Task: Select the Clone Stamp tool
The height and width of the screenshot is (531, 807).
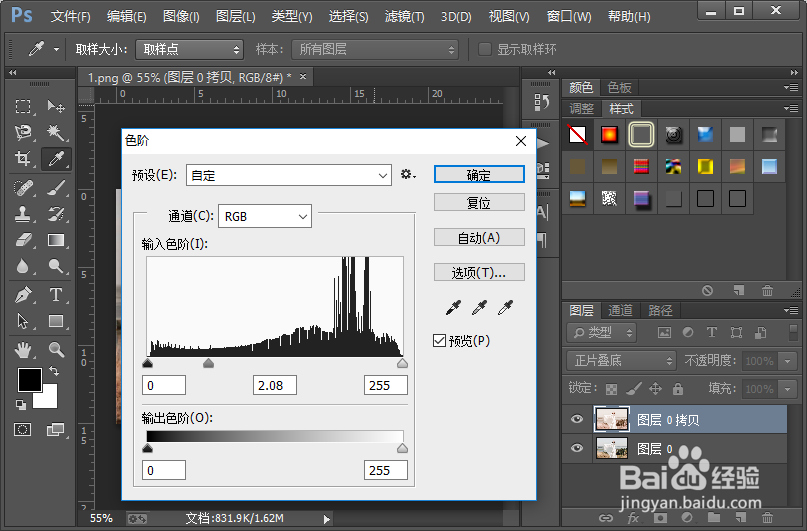Action: (x=23, y=214)
